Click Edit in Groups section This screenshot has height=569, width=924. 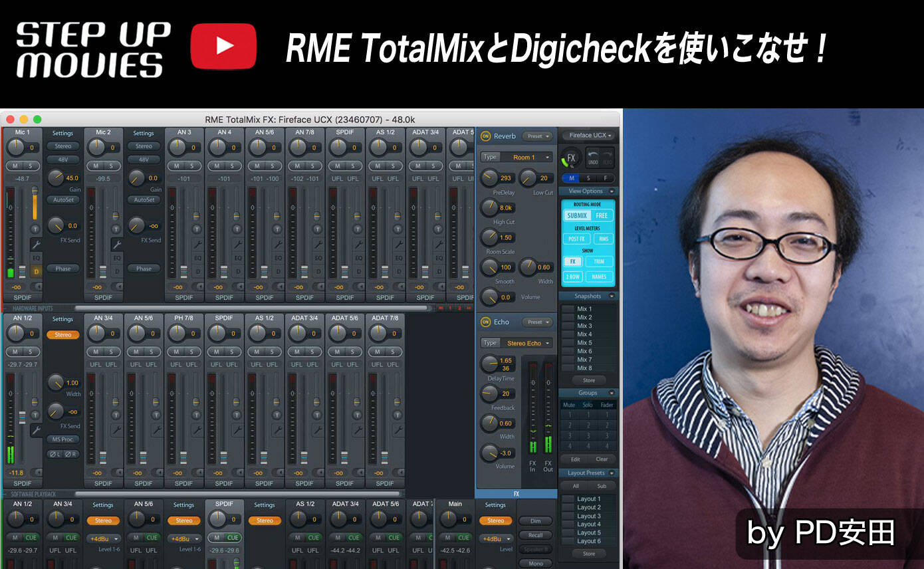[x=576, y=459]
